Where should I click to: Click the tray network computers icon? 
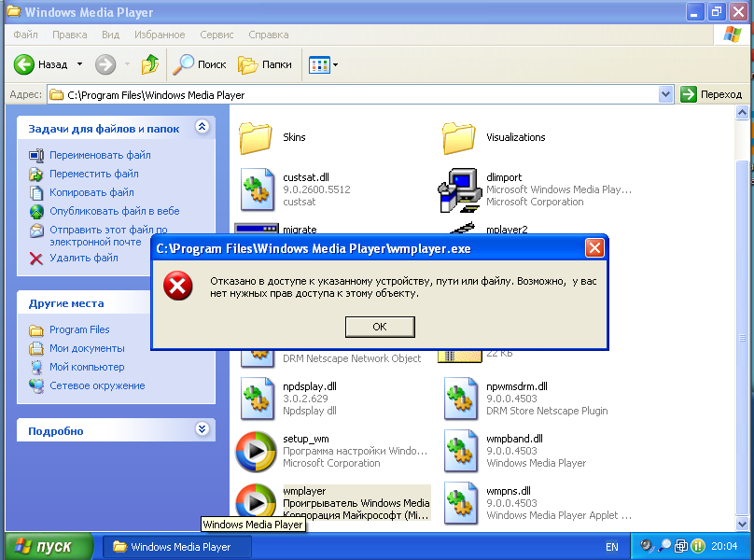click(681, 546)
